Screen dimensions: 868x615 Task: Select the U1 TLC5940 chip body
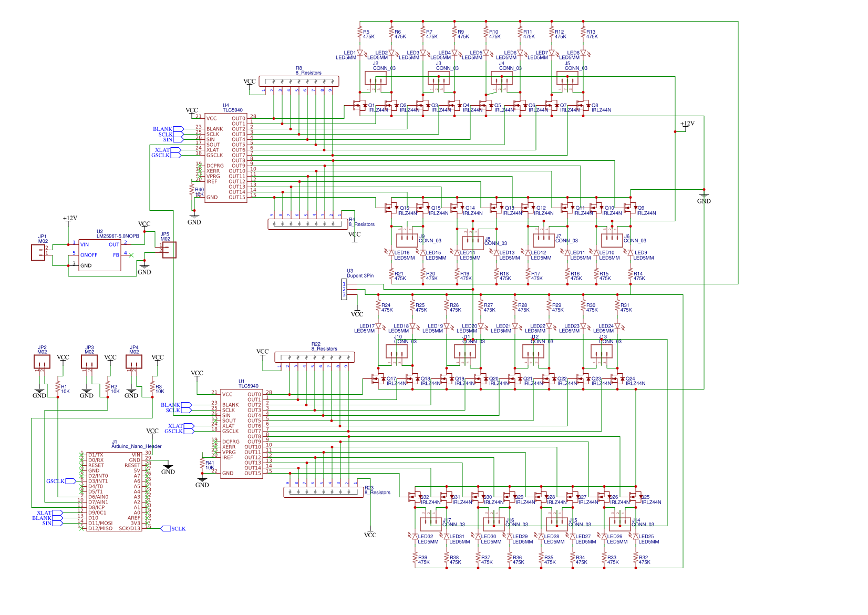242,434
